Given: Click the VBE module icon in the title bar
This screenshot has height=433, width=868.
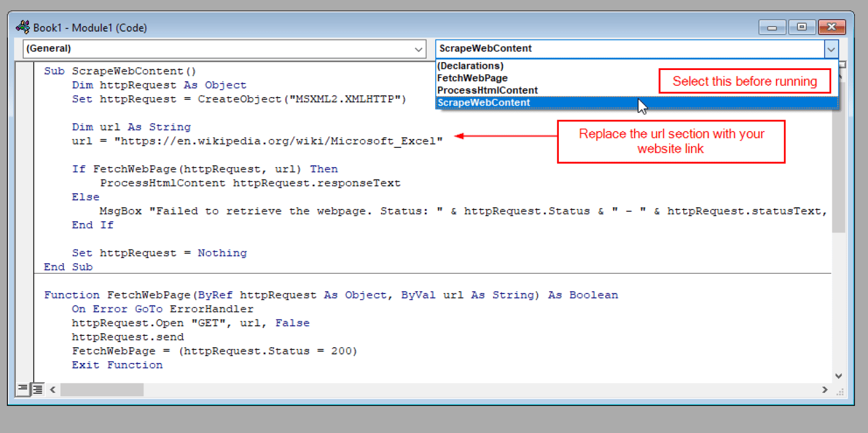Looking at the screenshot, I should (23, 27).
